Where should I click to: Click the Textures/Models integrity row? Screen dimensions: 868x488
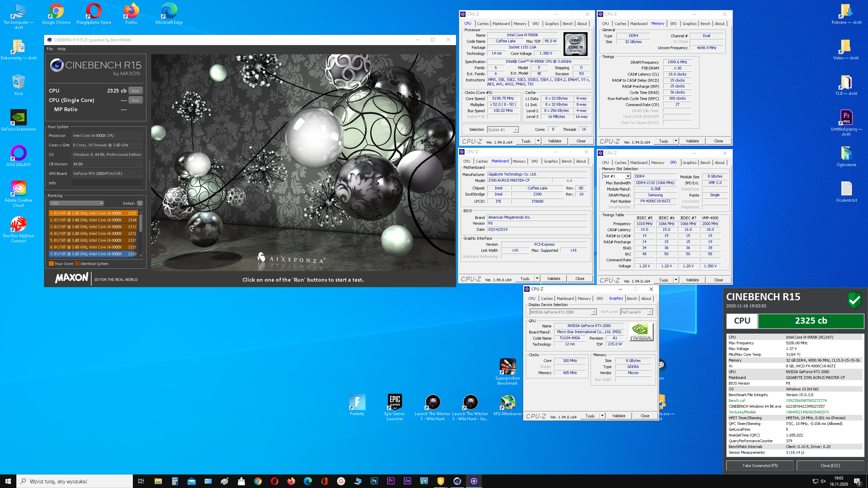[x=795, y=412]
